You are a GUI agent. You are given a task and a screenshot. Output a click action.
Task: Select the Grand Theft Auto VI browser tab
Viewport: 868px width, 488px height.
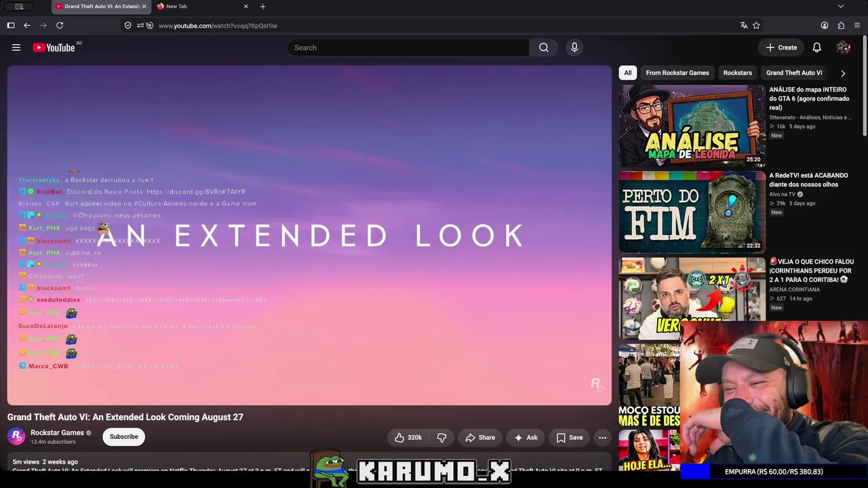click(100, 7)
